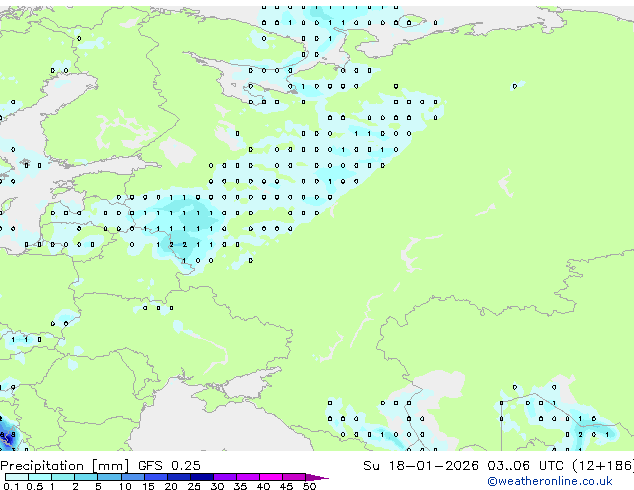Select the '35' legend scale label
Screen dimensions: 634x490
pos(240,486)
